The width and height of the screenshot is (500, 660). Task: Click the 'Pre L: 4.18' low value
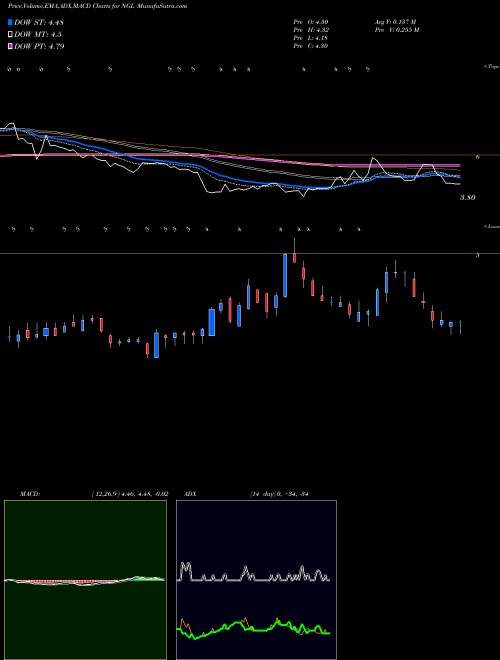pyautogui.click(x=311, y=38)
